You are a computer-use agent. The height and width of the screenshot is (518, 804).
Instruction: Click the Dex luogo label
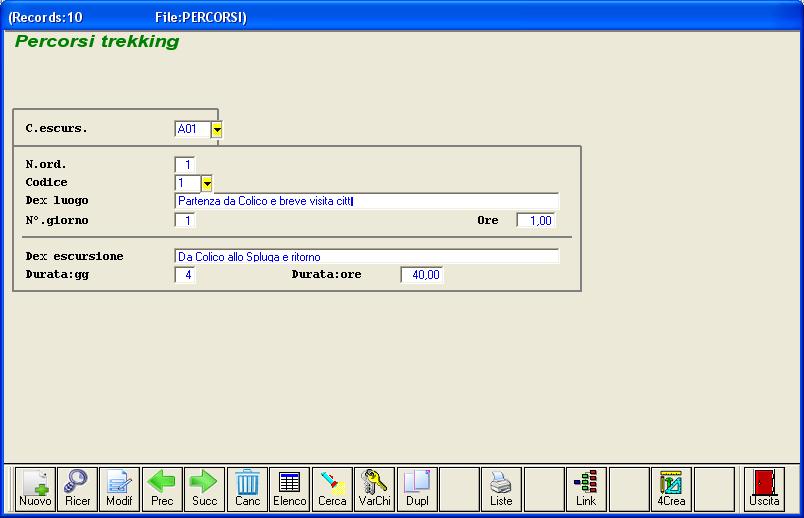57,201
